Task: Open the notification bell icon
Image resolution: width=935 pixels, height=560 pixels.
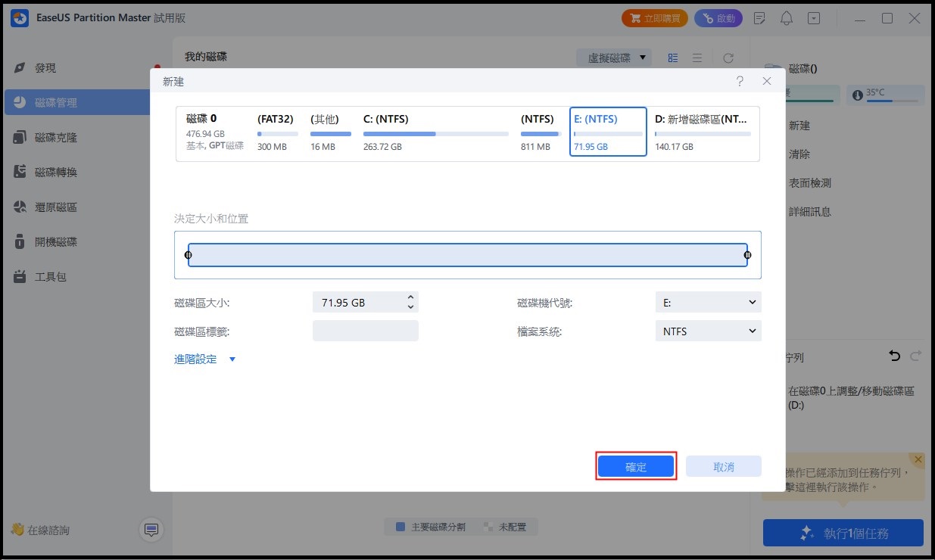Action: pyautogui.click(x=787, y=18)
